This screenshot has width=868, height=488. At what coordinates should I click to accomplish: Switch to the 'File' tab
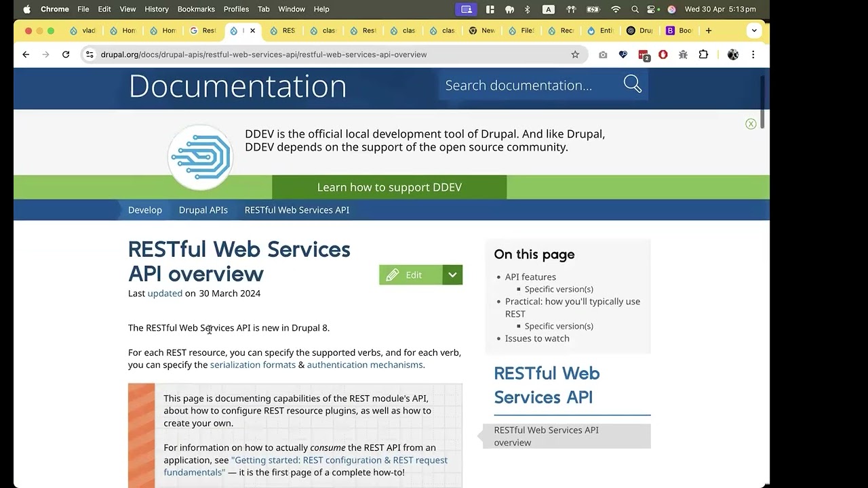(521, 30)
